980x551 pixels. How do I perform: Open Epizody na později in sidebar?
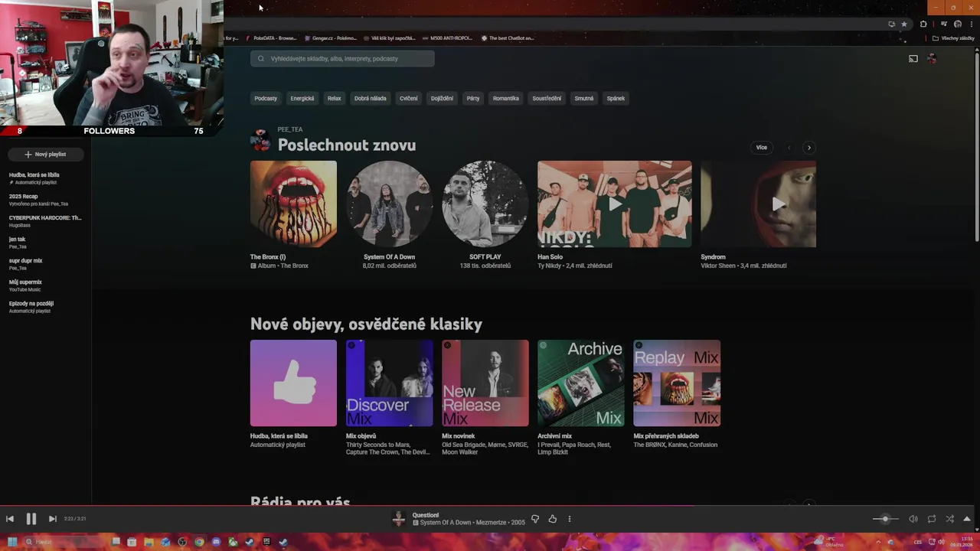(x=45, y=307)
